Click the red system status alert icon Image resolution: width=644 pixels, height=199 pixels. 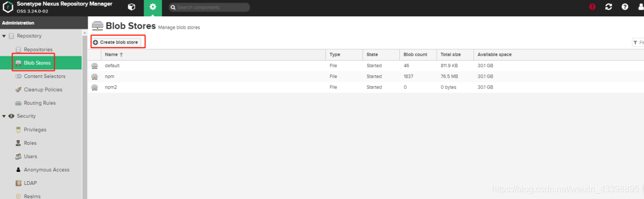coord(592,7)
